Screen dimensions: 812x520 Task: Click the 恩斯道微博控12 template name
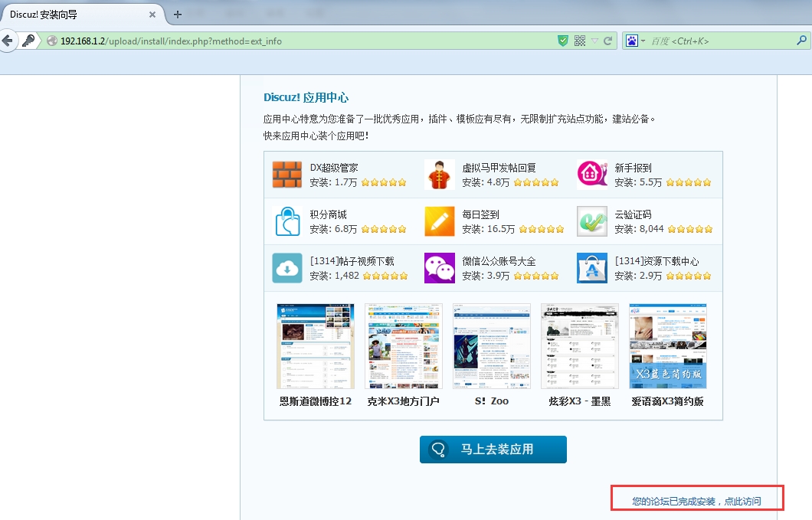(x=316, y=401)
